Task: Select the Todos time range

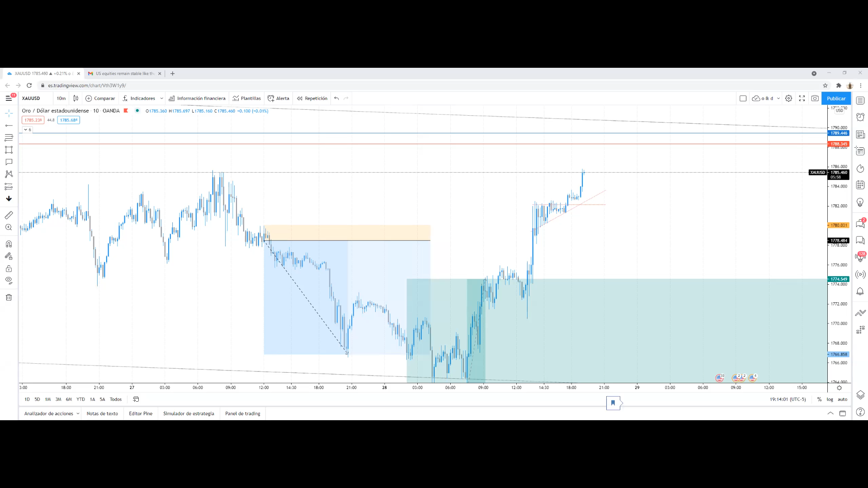Action: (116, 399)
